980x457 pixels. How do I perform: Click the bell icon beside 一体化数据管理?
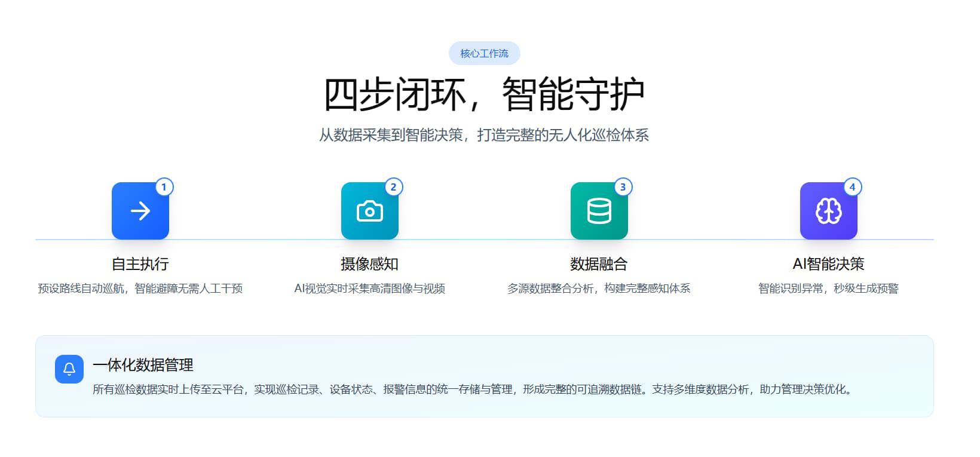pyautogui.click(x=69, y=369)
